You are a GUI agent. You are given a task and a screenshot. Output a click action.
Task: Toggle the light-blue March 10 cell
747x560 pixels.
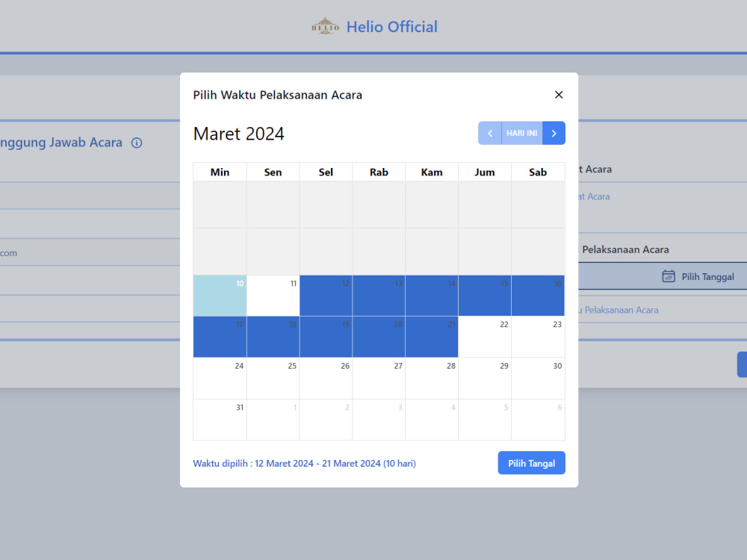pyautogui.click(x=220, y=296)
